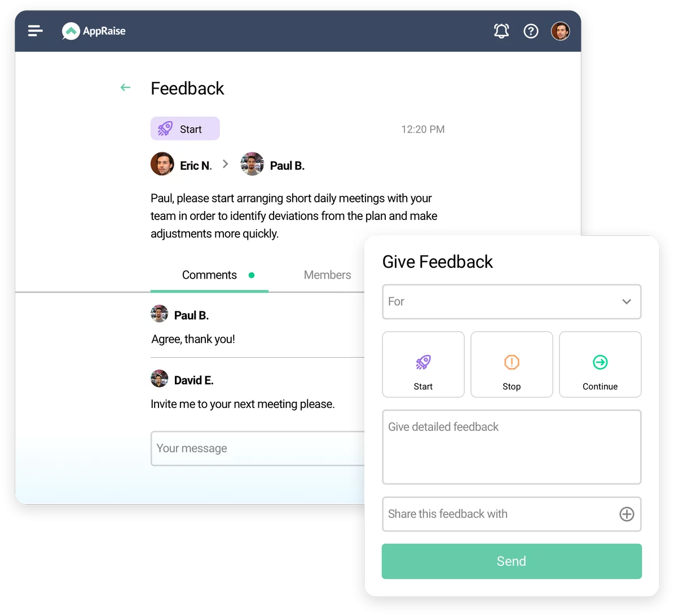Focus the Your message input
The width and height of the screenshot is (674, 616).
(258, 448)
